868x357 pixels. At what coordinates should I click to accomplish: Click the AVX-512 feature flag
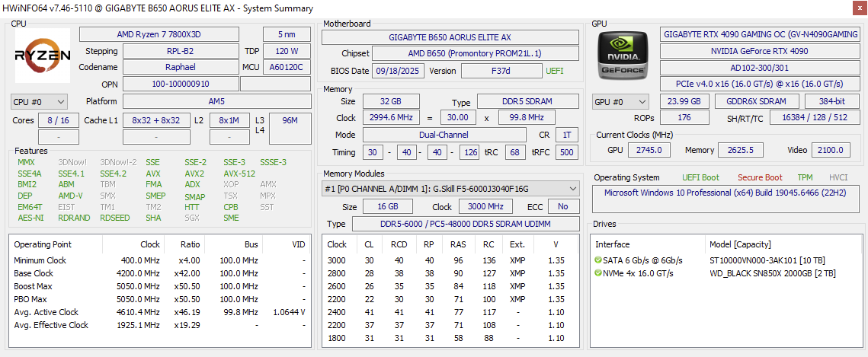pyautogui.click(x=239, y=174)
